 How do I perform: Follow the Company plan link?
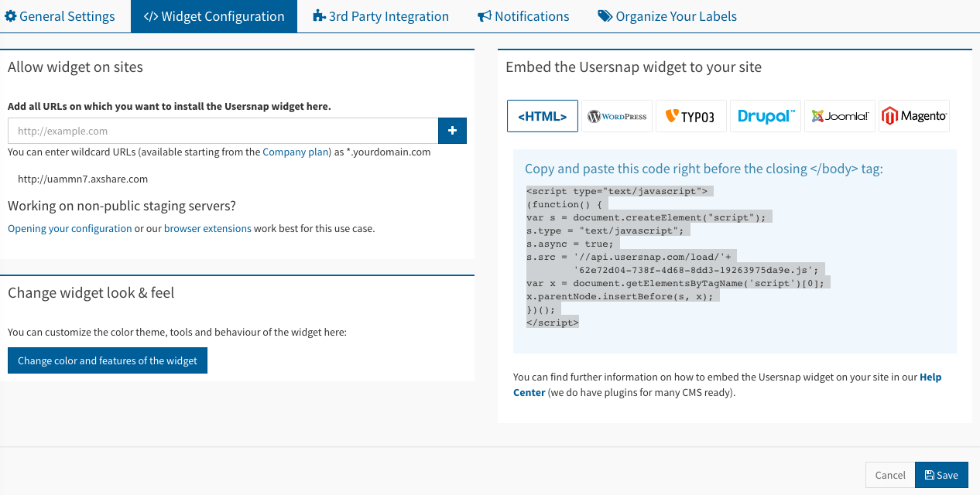[x=296, y=152]
